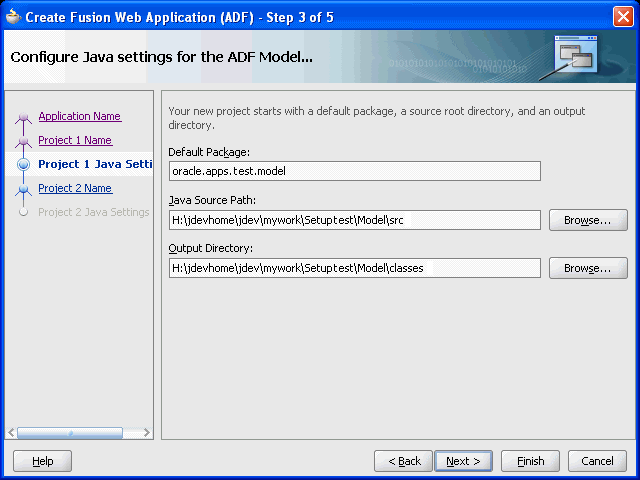
Task: Open the Application Name step link
Action: click(x=80, y=116)
